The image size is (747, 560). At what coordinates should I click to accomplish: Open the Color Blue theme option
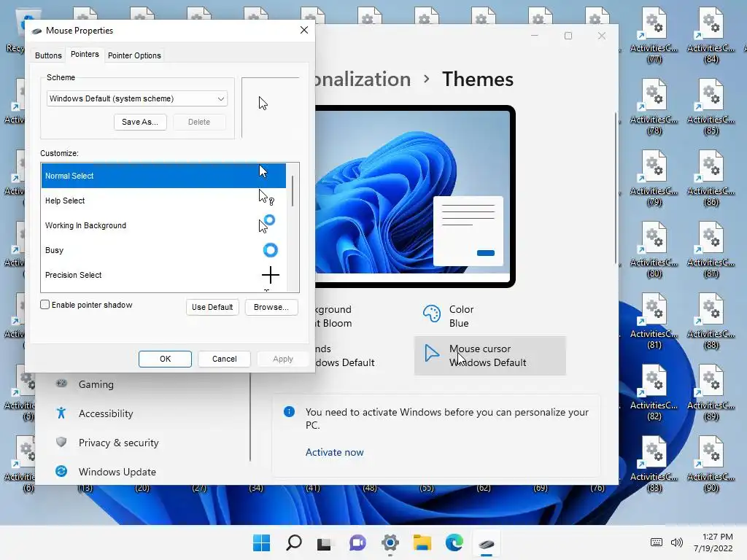coord(489,316)
